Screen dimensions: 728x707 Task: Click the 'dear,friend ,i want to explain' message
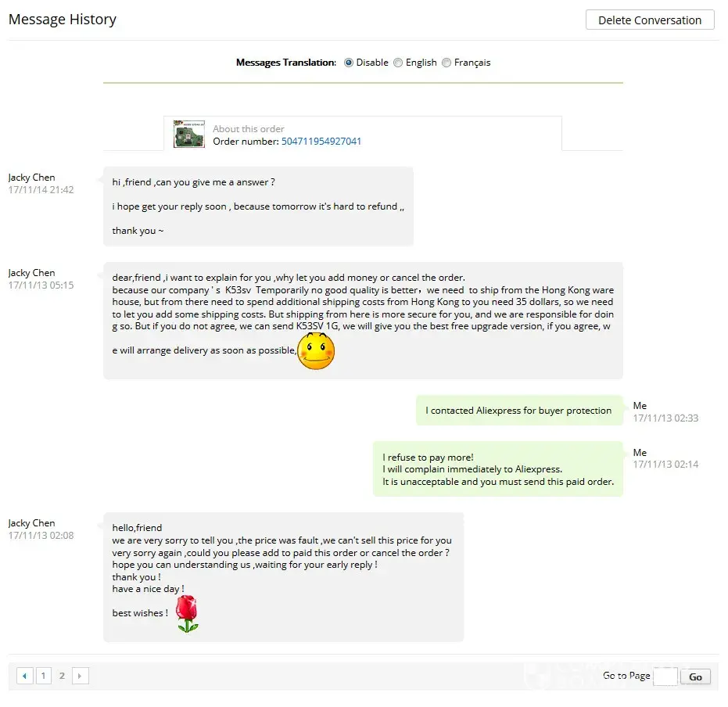[x=363, y=321]
